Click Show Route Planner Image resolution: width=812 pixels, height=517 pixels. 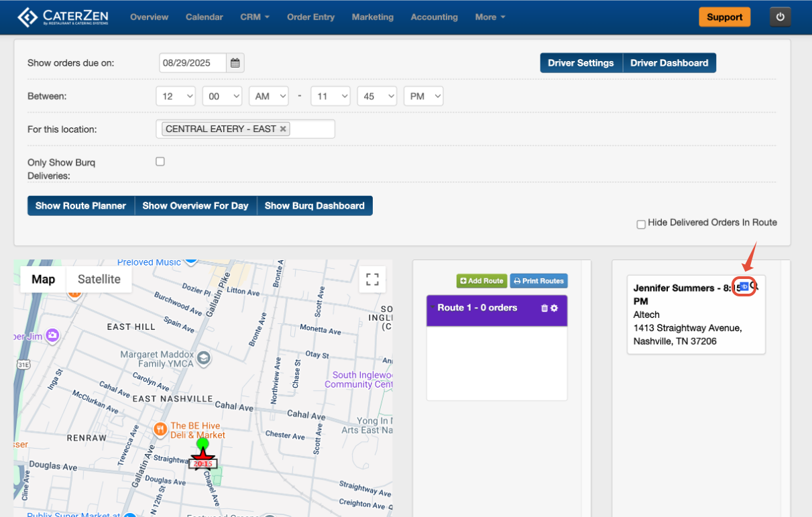[80, 206]
